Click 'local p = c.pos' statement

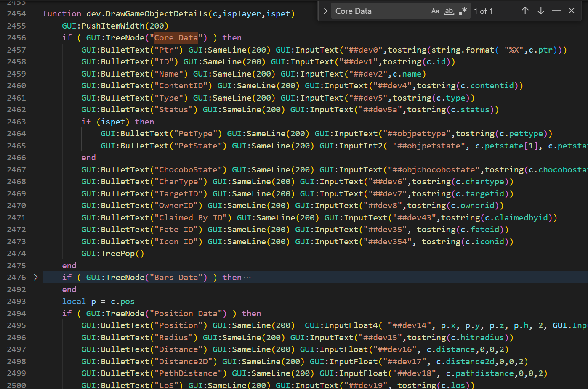point(98,302)
